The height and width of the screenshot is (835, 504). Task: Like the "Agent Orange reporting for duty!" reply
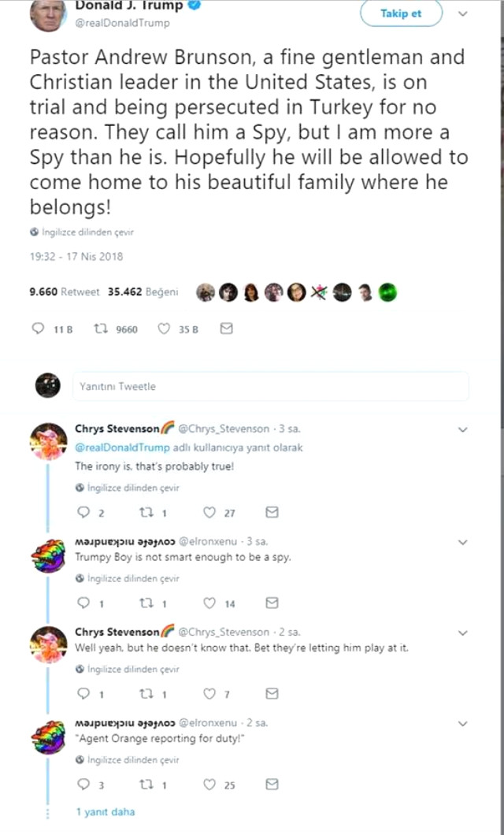click(209, 785)
